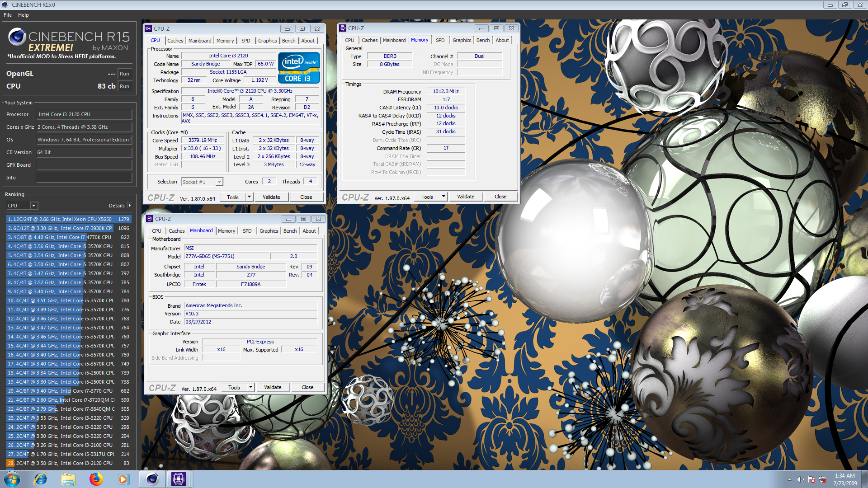Select ranking row Core i3-2100 CPU
Image resolution: width=868 pixels, height=488 pixels.
click(69, 445)
